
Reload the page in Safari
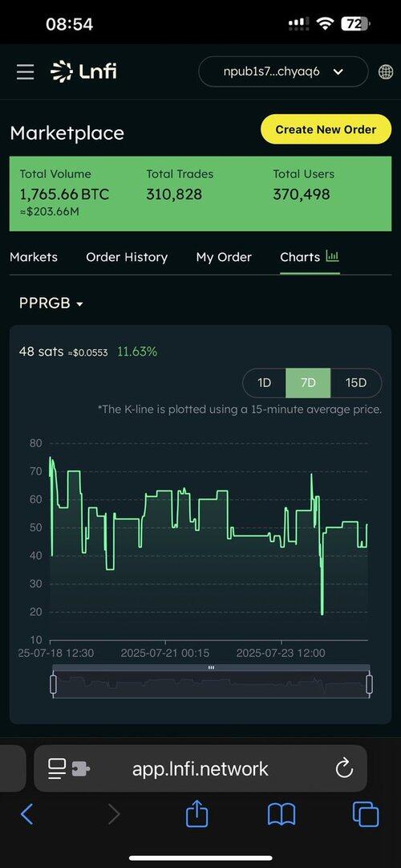point(344,768)
